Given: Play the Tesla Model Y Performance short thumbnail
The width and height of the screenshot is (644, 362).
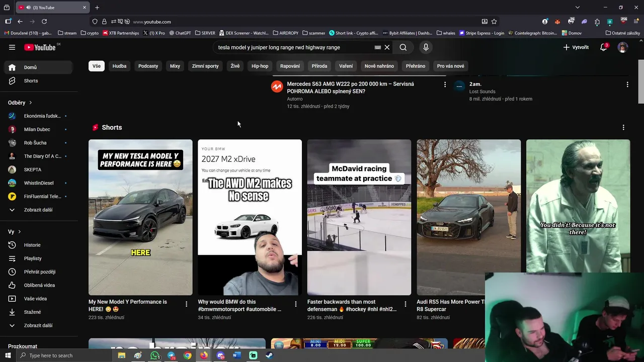Looking at the screenshot, I should pos(140,217).
